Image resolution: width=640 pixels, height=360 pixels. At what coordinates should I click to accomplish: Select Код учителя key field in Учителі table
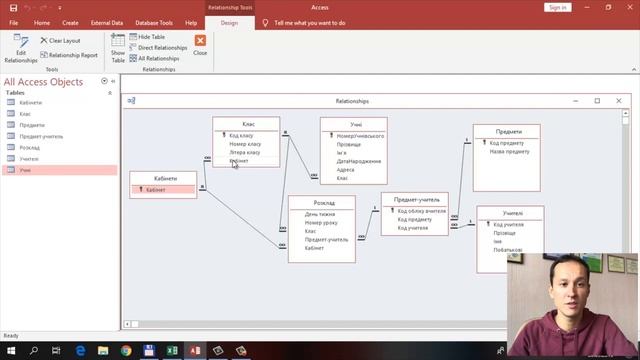tap(509, 224)
